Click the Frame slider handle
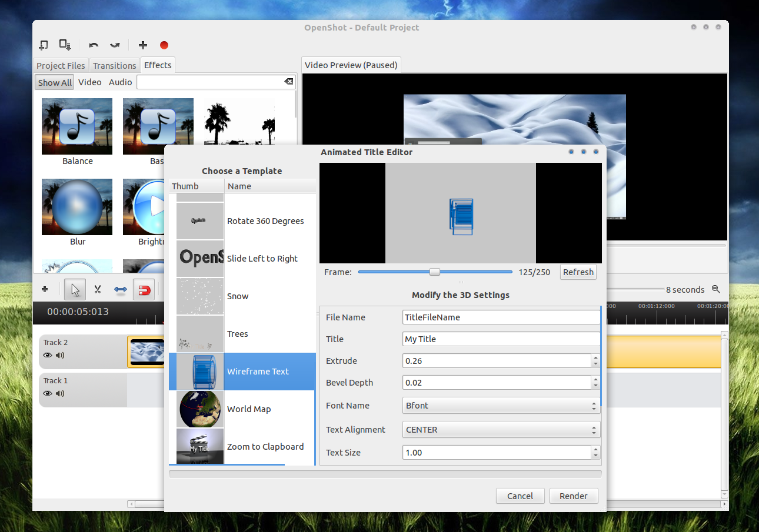This screenshot has height=532, width=759. tap(435, 272)
